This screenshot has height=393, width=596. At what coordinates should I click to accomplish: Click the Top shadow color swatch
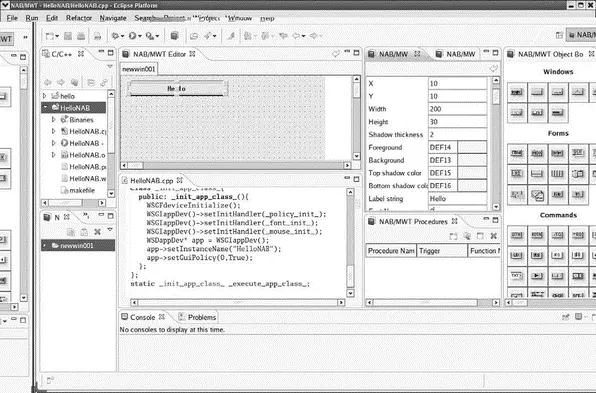(472, 173)
